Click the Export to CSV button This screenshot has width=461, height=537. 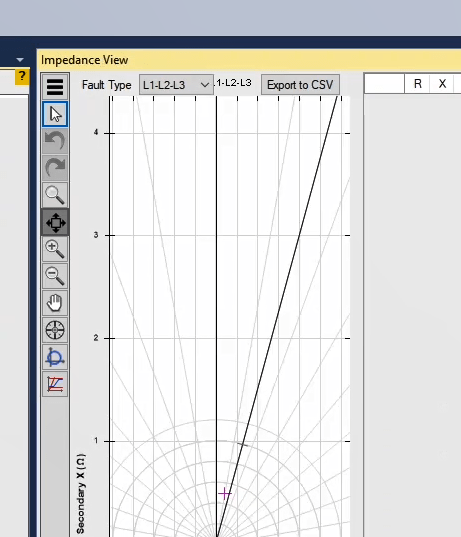point(300,85)
